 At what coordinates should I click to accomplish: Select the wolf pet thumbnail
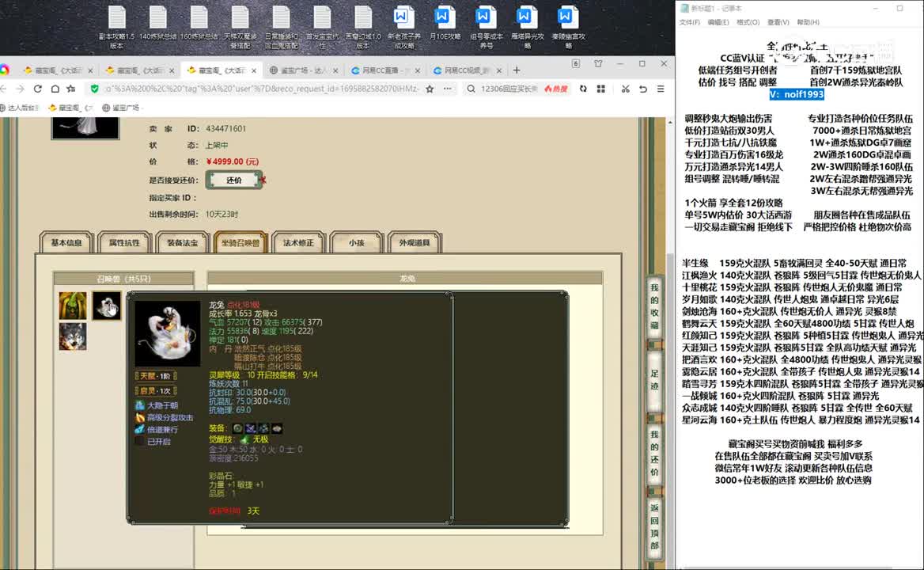[73, 336]
